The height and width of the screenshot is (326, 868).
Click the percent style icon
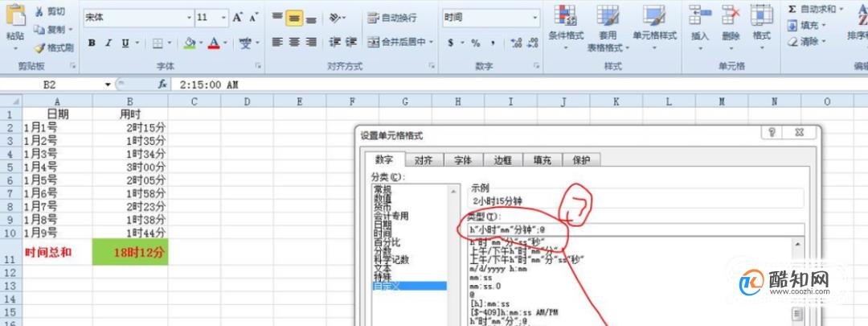(476, 43)
